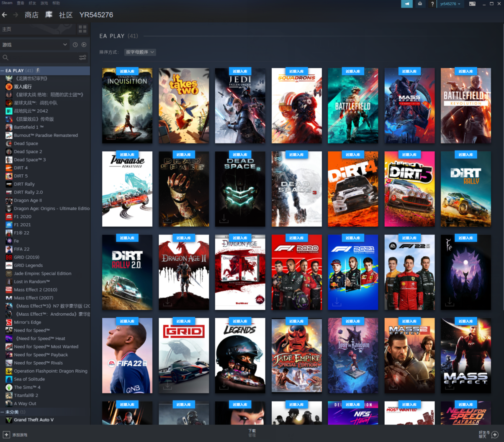This screenshot has height=442, width=504.
Task: Open the 帮助 menu
Action: click(56, 3)
